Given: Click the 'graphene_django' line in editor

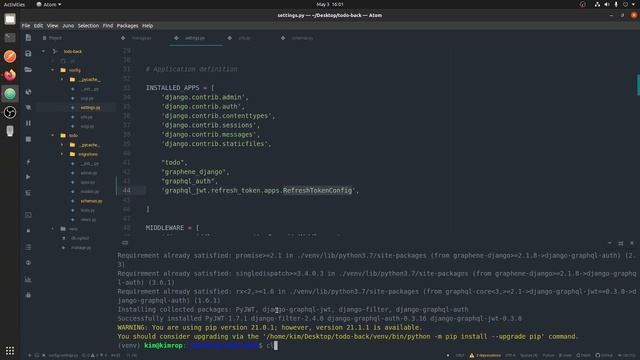Looking at the screenshot, I should point(195,172).
